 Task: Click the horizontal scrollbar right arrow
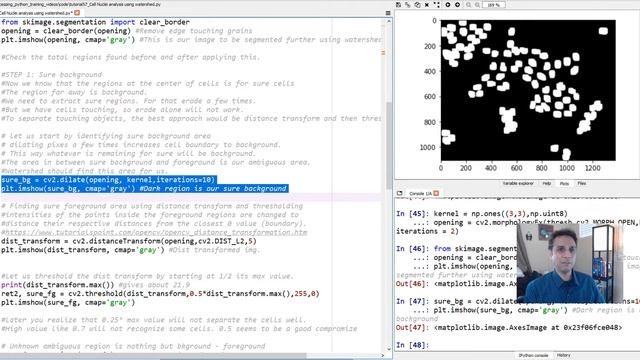pos(382,356)
